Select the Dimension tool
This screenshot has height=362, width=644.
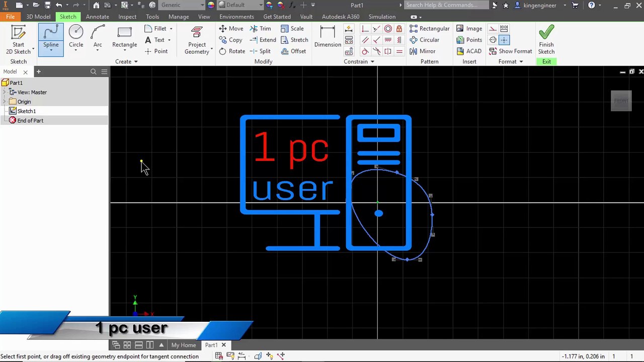click(328, 37)
